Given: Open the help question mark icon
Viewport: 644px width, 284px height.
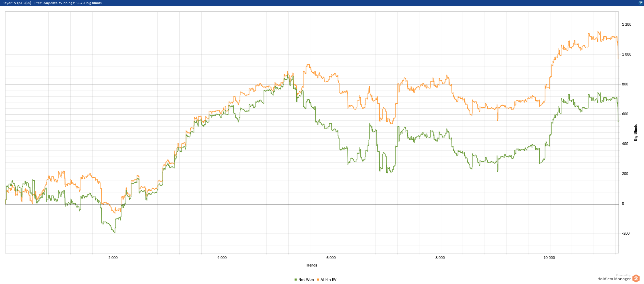Looking at the screenshot, I should (x=641, y=3).
